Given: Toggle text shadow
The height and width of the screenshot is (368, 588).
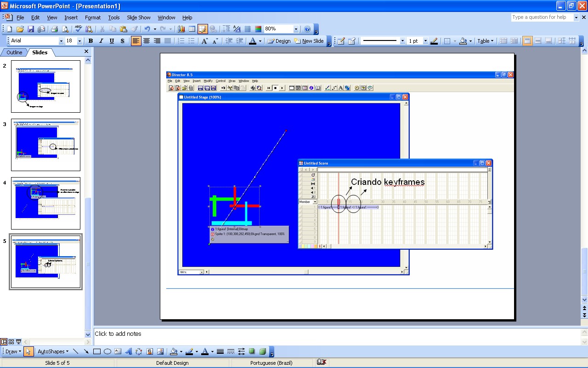Looking at the screenshot, I should (122, 41).
